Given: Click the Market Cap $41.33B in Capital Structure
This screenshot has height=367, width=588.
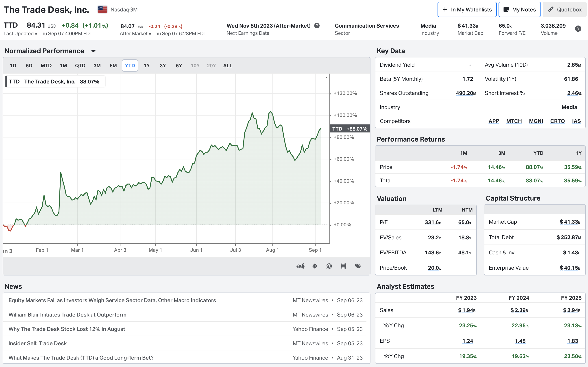Looking at the screenshot, I should tap(570, 222).
